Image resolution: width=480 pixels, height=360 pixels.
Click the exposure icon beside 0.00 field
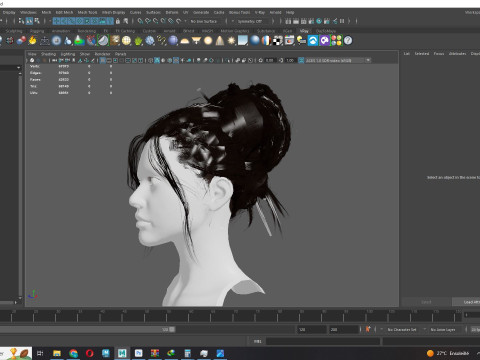click(x=261, y=60)
